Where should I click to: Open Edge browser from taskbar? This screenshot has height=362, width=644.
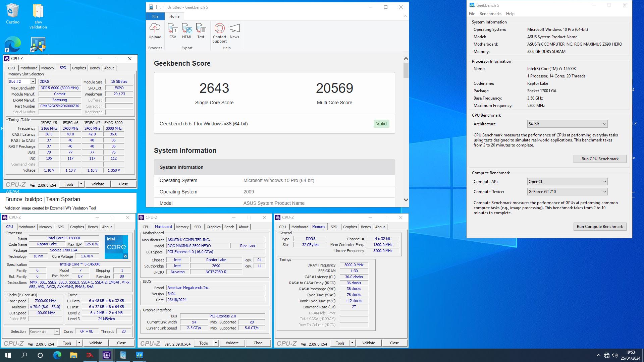(57, 355)
